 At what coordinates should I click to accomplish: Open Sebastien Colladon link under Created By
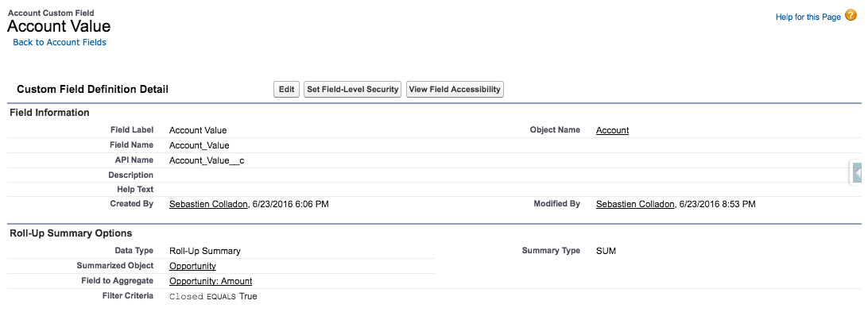[208, 204]
